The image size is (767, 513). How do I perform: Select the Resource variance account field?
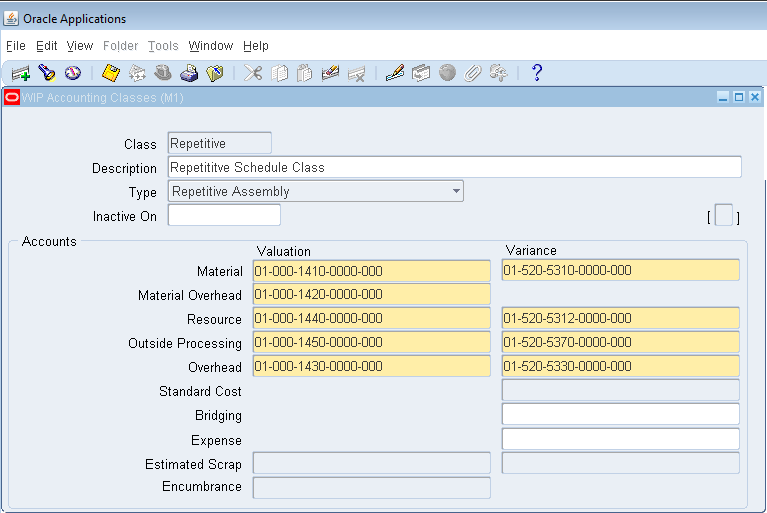621,318
